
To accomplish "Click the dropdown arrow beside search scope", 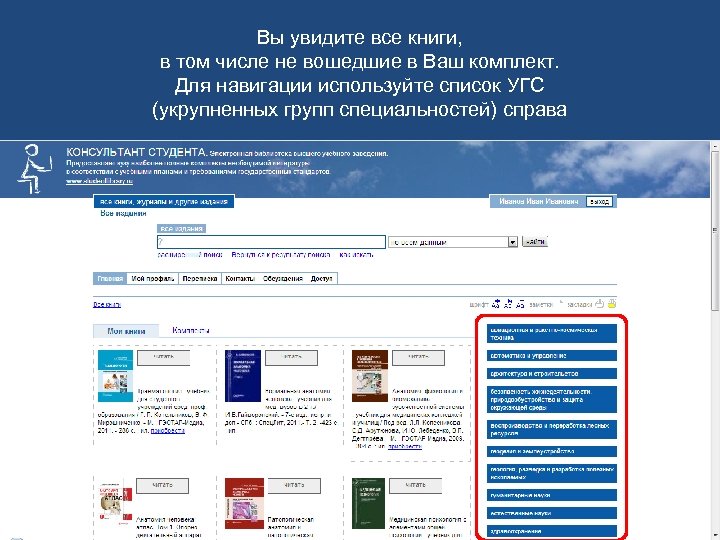I will point(513,242).
